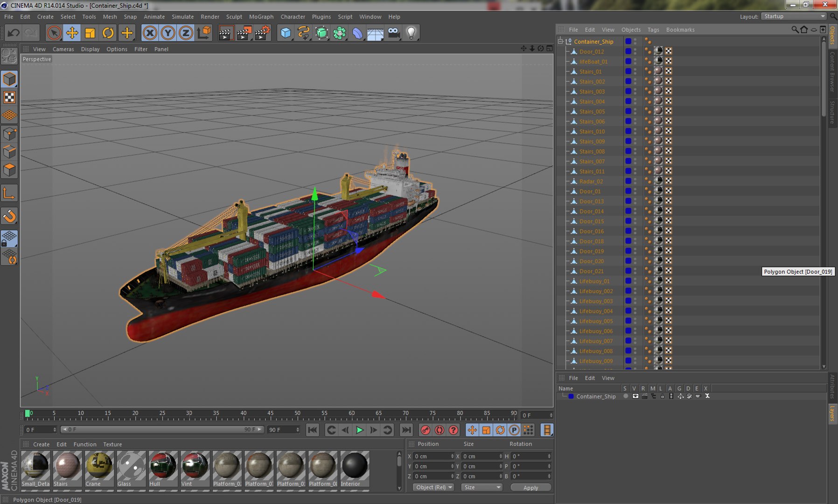
Task: Open the Sculpt menu
Action: (x=234, y=16)
